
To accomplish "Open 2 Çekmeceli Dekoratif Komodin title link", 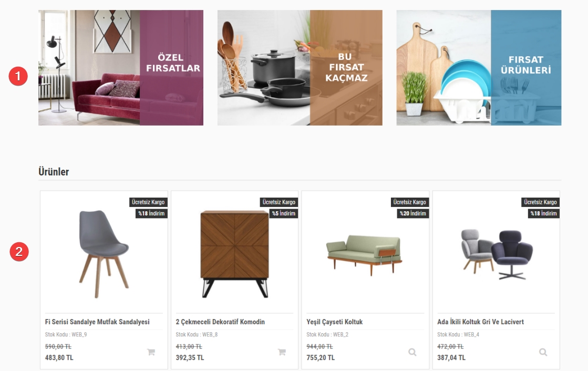I will [x=220, y=322].
